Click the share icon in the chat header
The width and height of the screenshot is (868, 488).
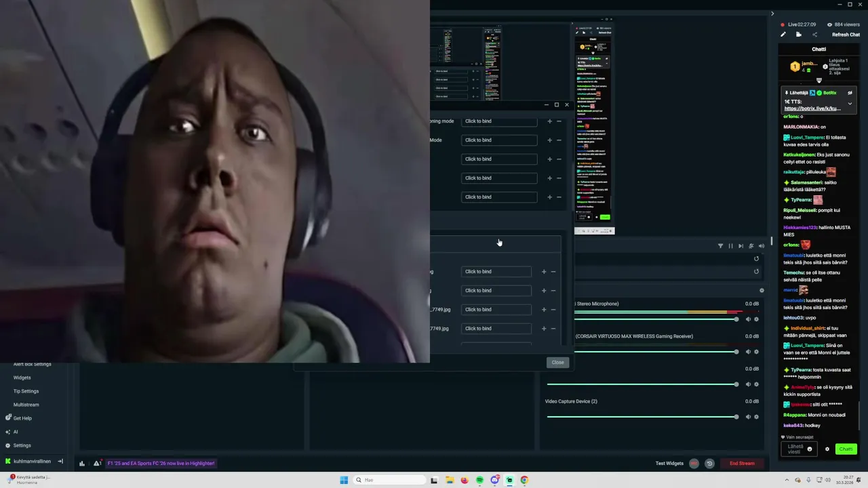point(814,35)
